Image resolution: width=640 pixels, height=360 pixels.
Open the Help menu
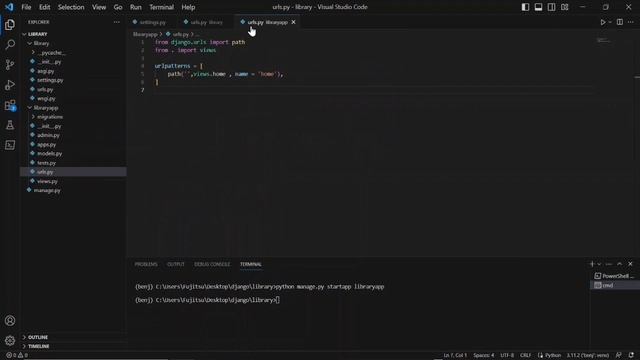pos(188,7)
